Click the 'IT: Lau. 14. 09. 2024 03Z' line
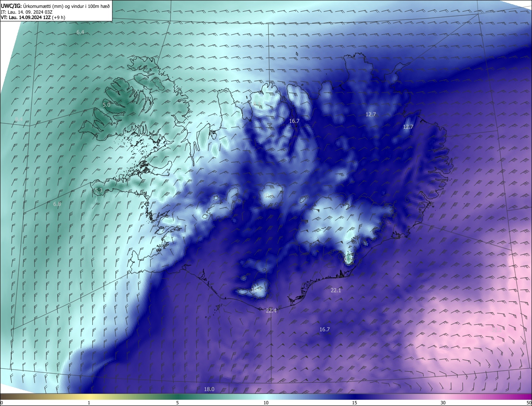 point(27,12)
